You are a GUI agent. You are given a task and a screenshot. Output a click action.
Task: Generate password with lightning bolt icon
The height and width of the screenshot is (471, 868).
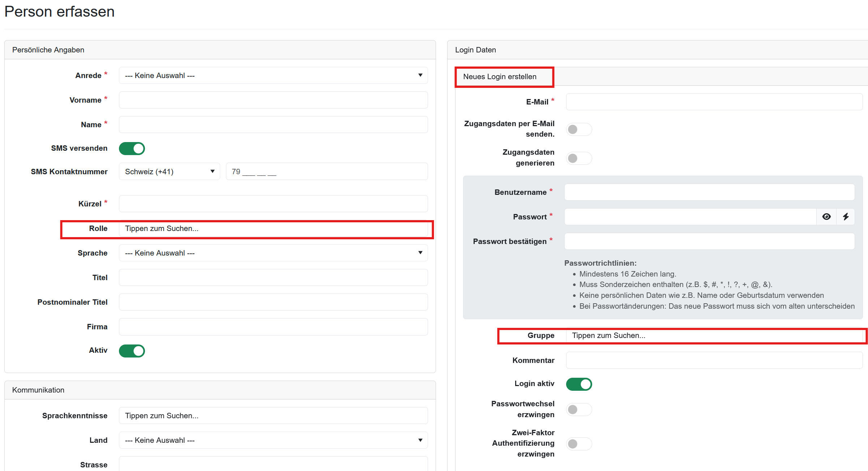click(x=846, y=217)
